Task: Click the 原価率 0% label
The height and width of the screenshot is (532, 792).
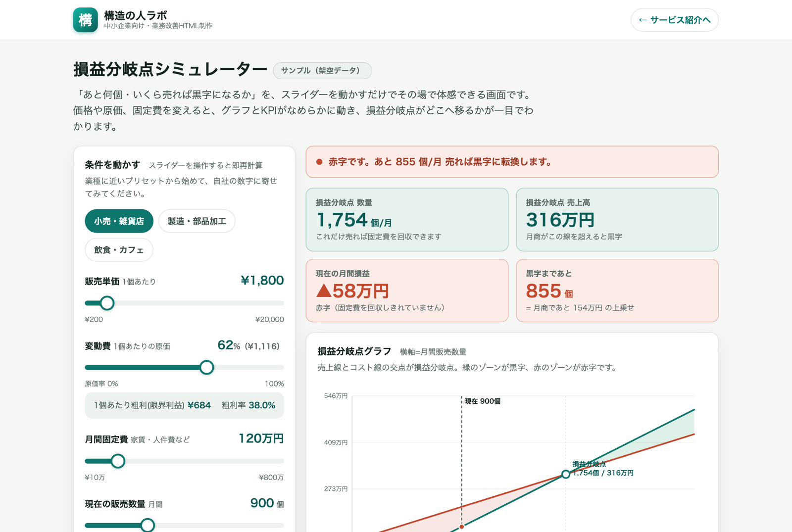Action: (x=101, y=384)
